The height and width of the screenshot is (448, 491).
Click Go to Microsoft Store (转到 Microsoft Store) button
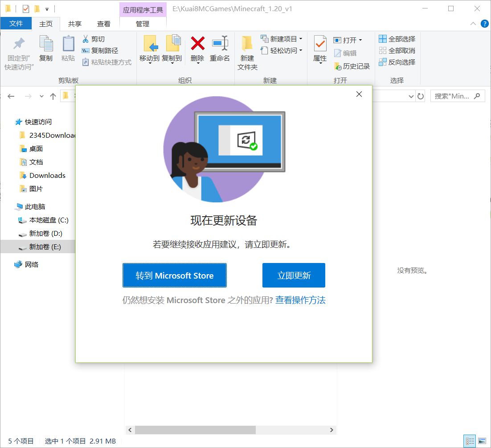pyautogui.click(x=174, y=275)
